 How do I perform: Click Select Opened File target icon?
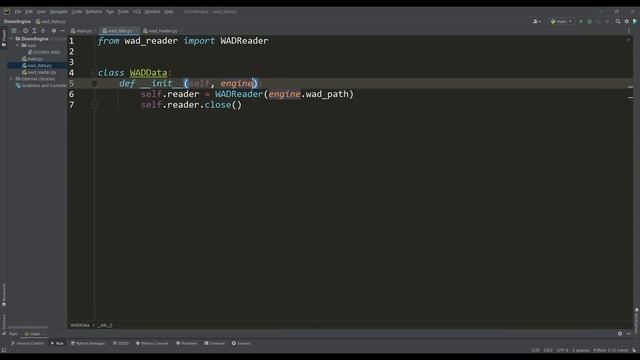point(25,31)
